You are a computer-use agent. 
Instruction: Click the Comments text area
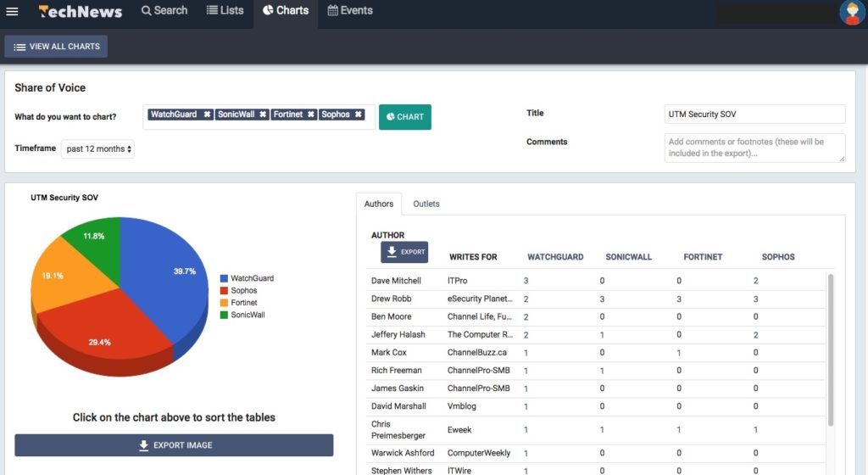tap(754, 148)
